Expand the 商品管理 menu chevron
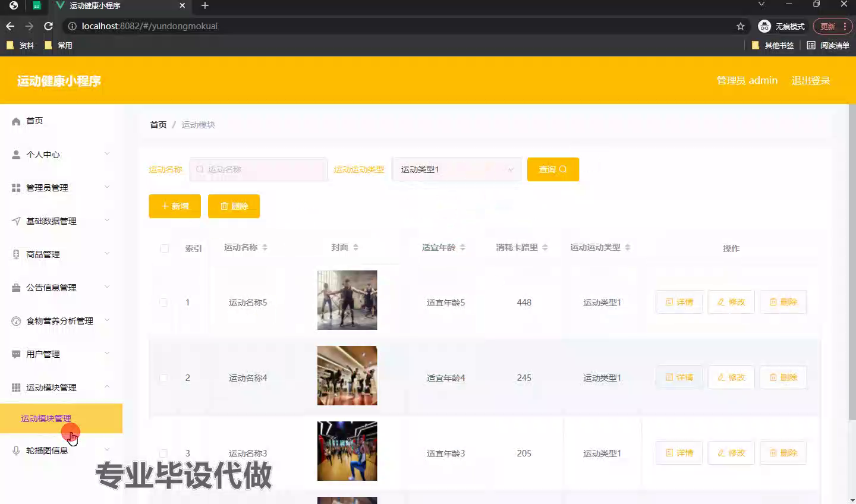This screenshot has height=504, width=856. tap(107, 254)
